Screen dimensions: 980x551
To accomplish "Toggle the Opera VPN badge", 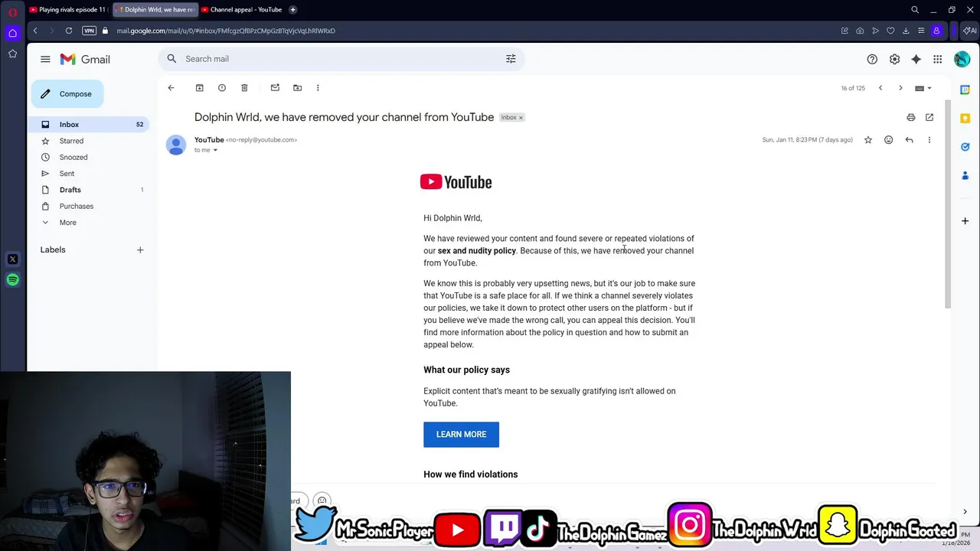I will coord(90,31).
